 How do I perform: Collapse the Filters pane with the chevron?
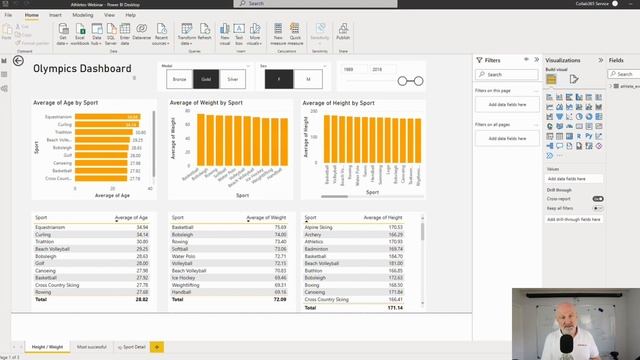[x=537, y=60]
